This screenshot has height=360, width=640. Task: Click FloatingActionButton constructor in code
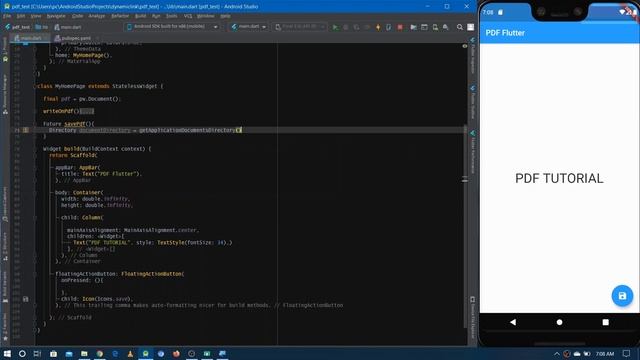click(151, 274)
